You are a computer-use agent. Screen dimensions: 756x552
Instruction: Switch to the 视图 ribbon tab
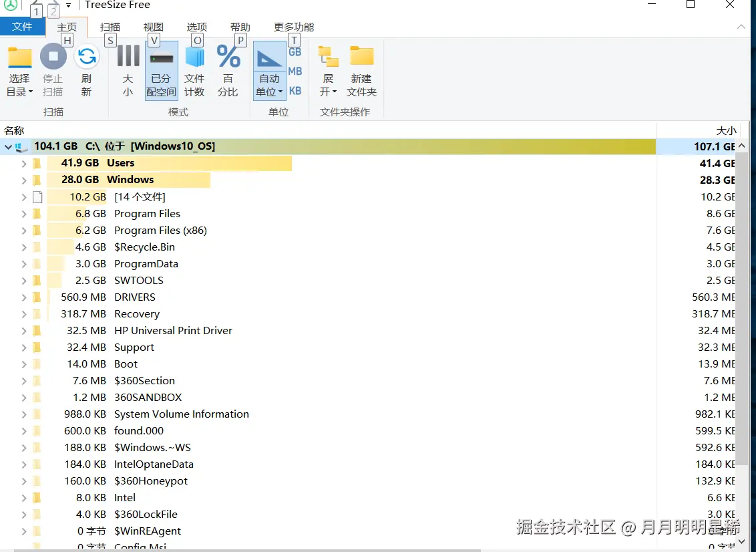[x=154, y=27]
